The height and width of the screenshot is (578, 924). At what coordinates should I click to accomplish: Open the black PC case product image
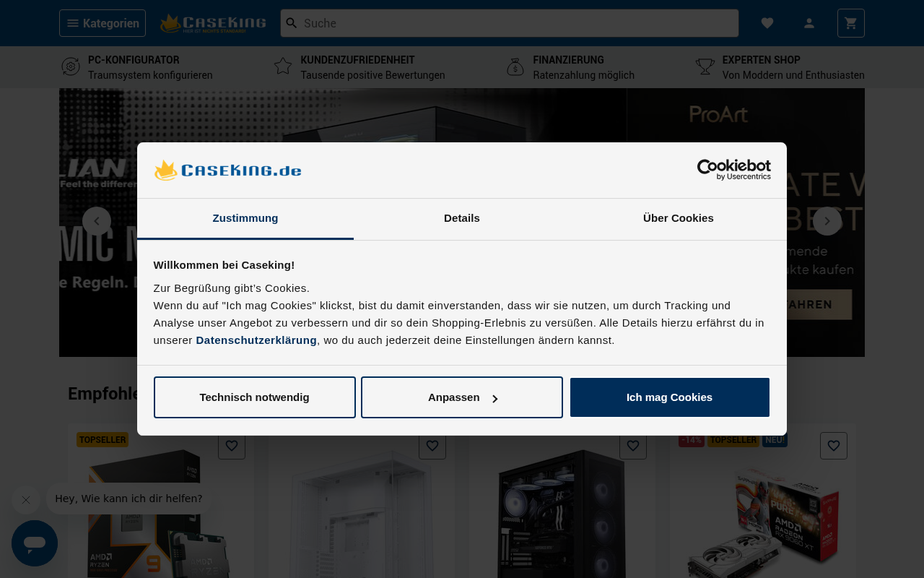[x=562, y=513]
